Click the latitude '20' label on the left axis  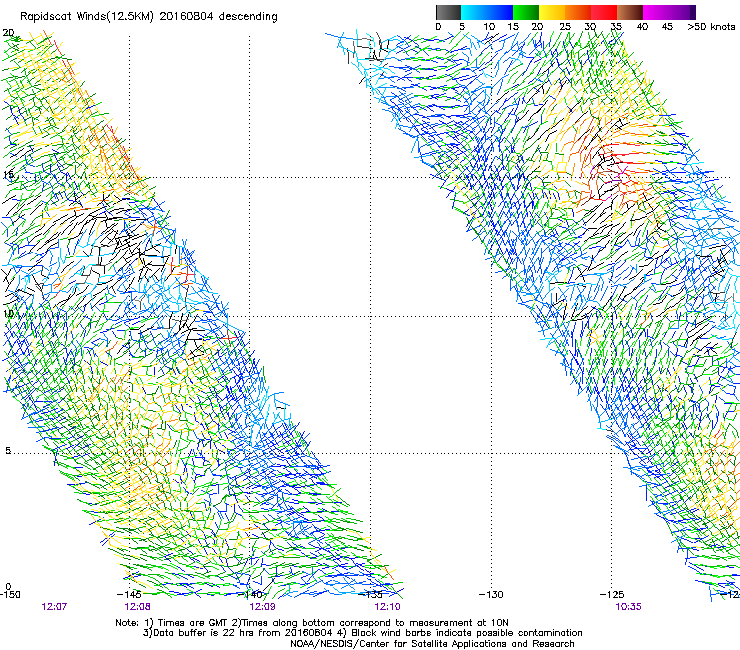pyautogui.click(x=8, y=33)
